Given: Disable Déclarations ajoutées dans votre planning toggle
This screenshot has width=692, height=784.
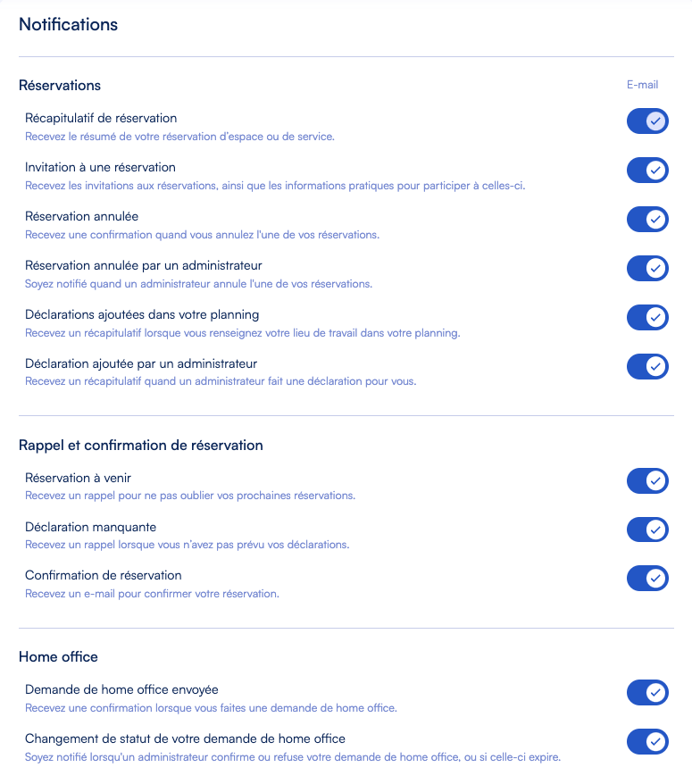Looking at the screenshot, I should (x=647, y=317).
